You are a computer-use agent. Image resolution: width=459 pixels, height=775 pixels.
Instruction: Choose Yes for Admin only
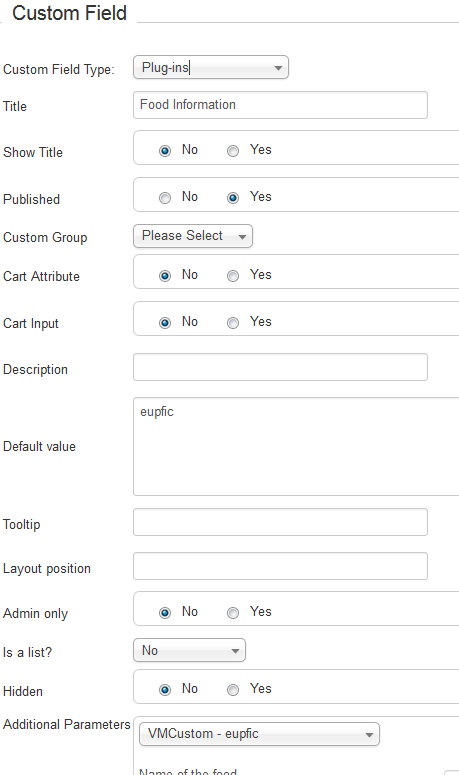[233, 613]
